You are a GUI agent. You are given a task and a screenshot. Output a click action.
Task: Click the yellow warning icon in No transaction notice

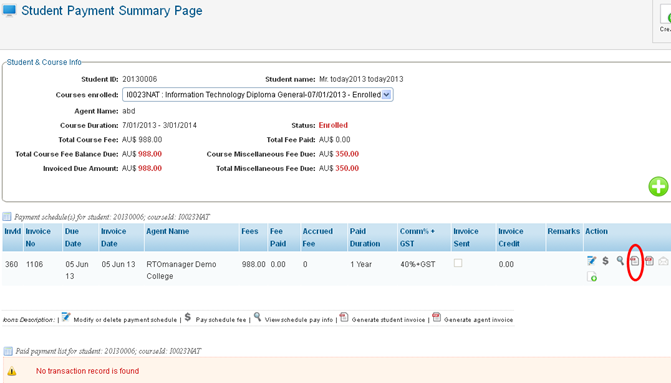point(12,371)
